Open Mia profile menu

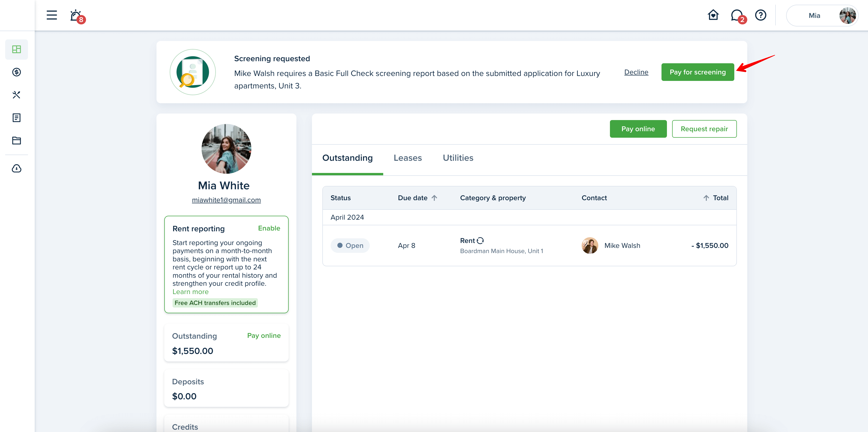coord(822,16)
